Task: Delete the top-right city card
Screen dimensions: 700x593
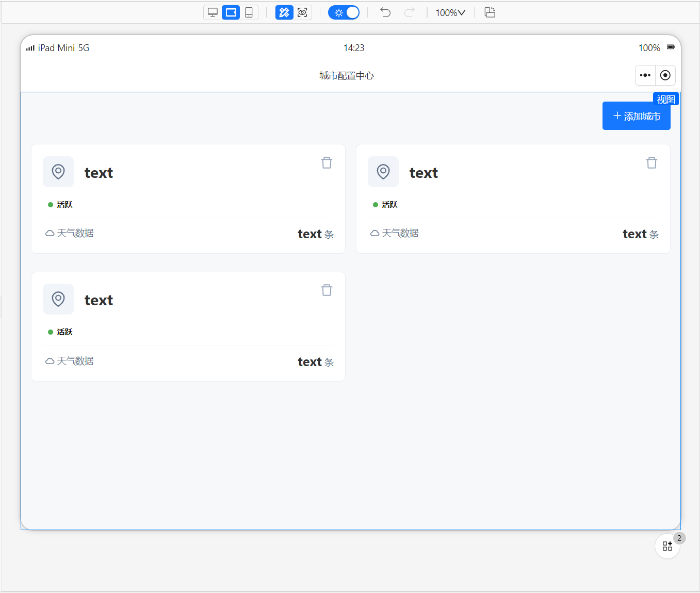Action: (x=652, y=163)
